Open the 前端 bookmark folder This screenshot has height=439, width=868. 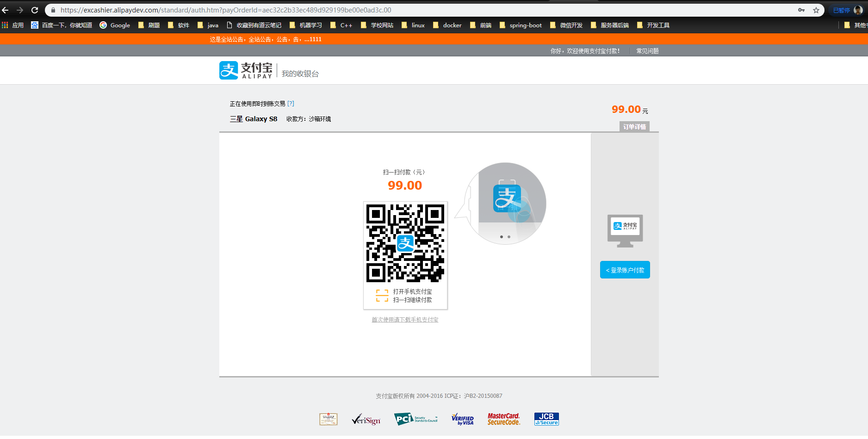tap(480, 25)
